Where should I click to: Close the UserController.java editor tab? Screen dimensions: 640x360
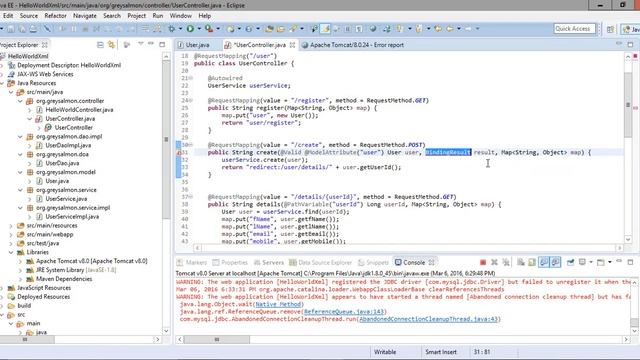[x=292, y=45]
